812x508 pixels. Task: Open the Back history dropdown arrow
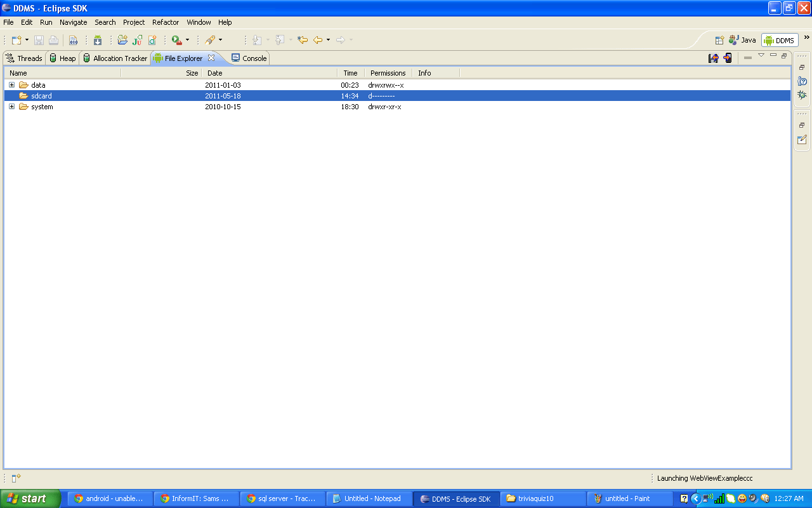pyautogui.click(x=328, y=40)
